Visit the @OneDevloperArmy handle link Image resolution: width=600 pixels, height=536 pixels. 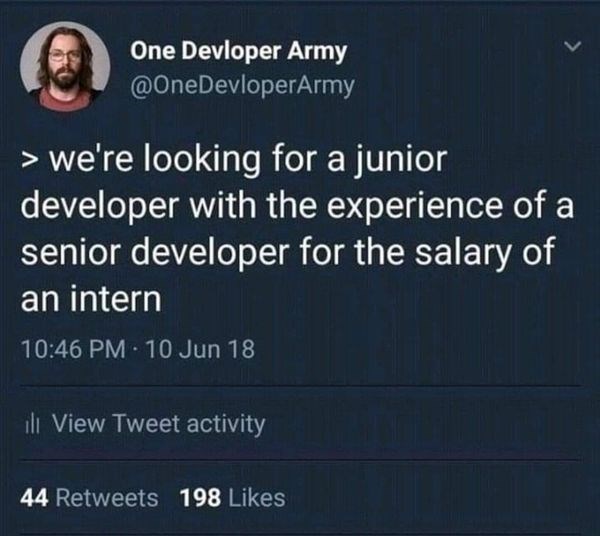pyautogui.click(x=242, y=87)
